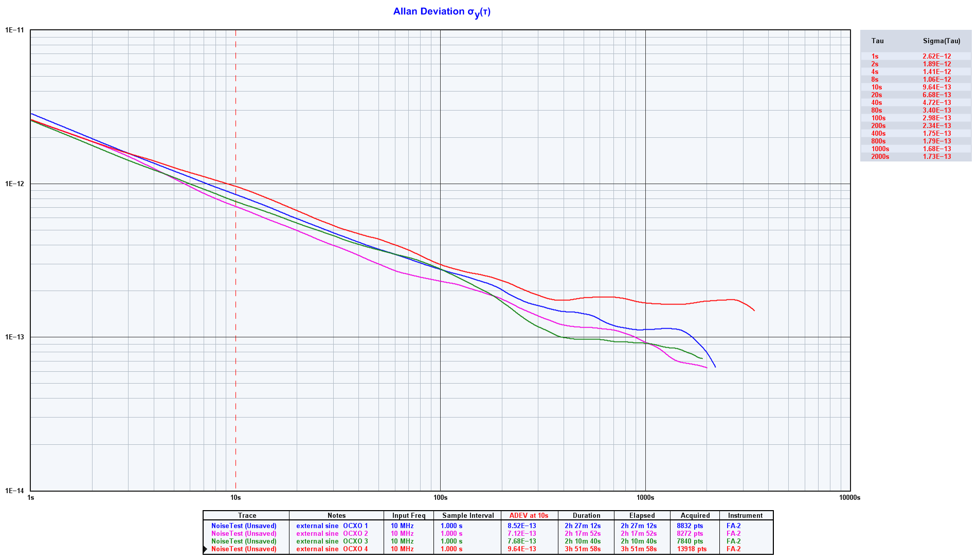Click the selected-trace arrow beside OCXO 4 row
The image size is (978, 560).
[x=205, y=549]
